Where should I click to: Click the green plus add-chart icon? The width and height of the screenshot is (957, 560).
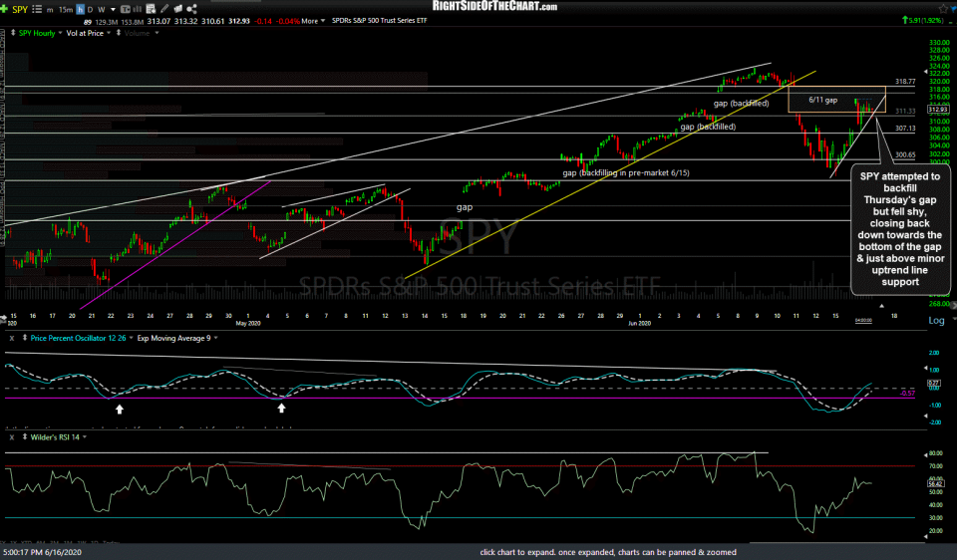coord(3,9)
